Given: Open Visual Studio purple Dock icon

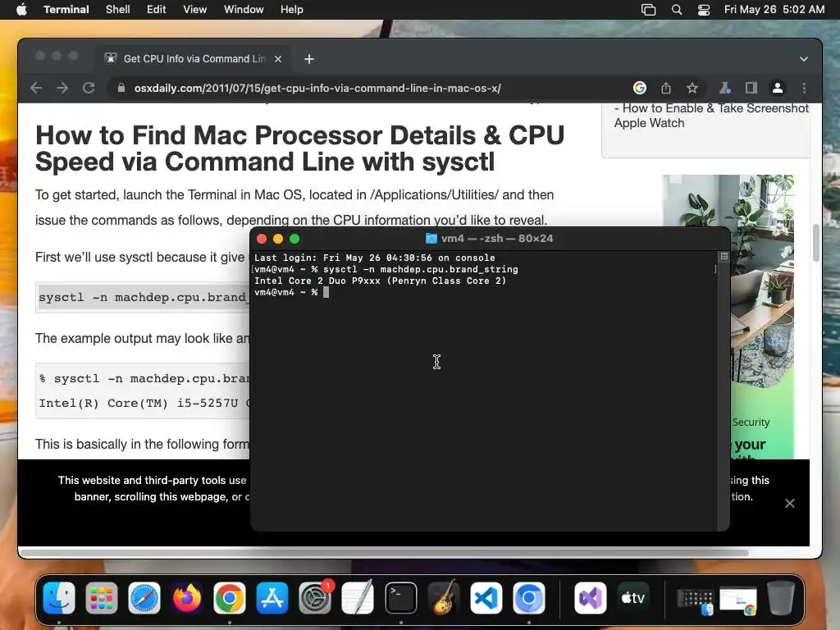Looking at the screenshot, I should pos(591,598).
